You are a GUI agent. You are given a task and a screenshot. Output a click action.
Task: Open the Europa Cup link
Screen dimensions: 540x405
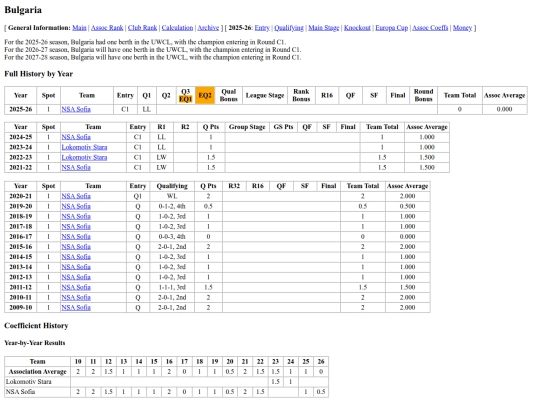click(x=392, y=28)
